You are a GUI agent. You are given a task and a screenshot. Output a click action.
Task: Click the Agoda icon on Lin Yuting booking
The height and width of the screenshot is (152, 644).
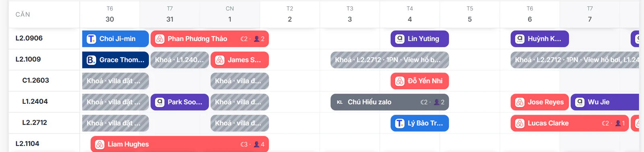coord(400,39)
